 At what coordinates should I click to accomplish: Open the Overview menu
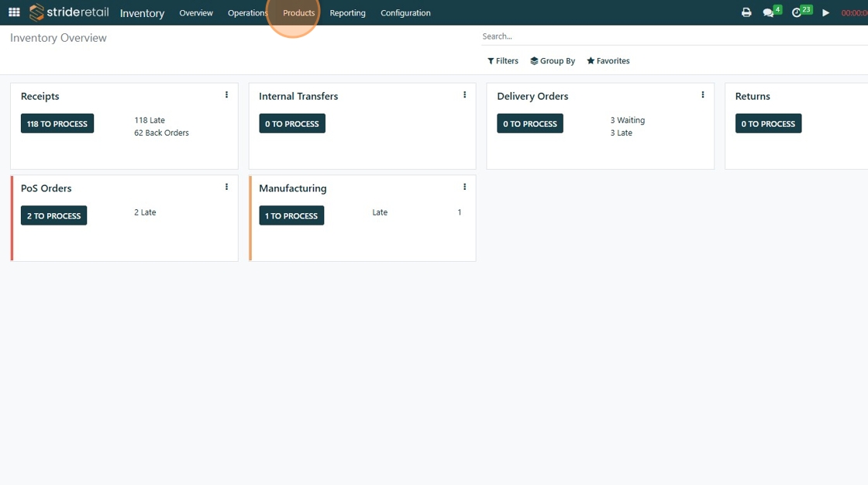(196, 12)
